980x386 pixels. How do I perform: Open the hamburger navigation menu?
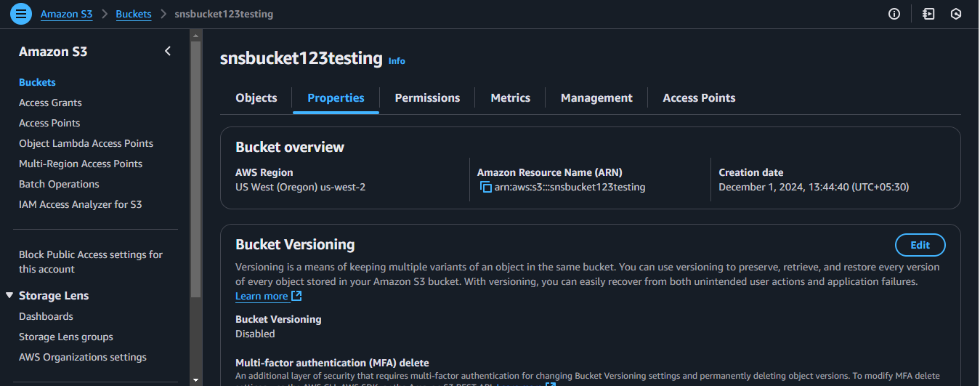21,14
